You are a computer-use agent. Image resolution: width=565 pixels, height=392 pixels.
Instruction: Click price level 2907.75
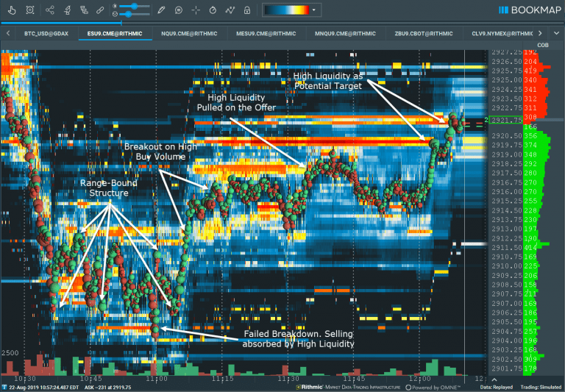[507, 294]
